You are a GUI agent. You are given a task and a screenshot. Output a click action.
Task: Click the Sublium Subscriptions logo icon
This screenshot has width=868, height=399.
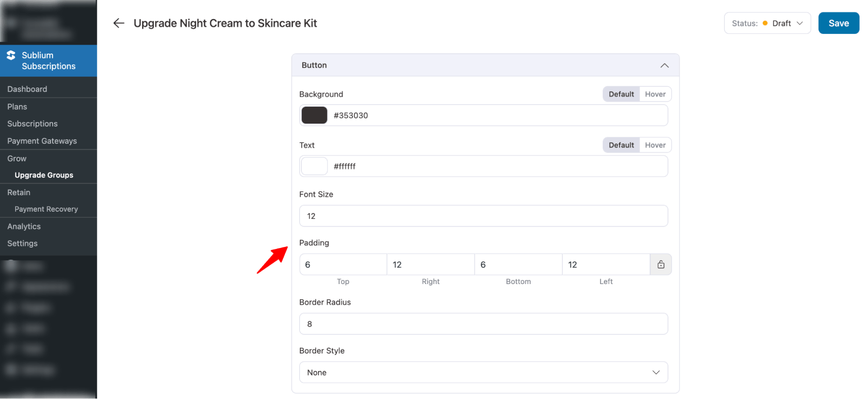[11, 56]
